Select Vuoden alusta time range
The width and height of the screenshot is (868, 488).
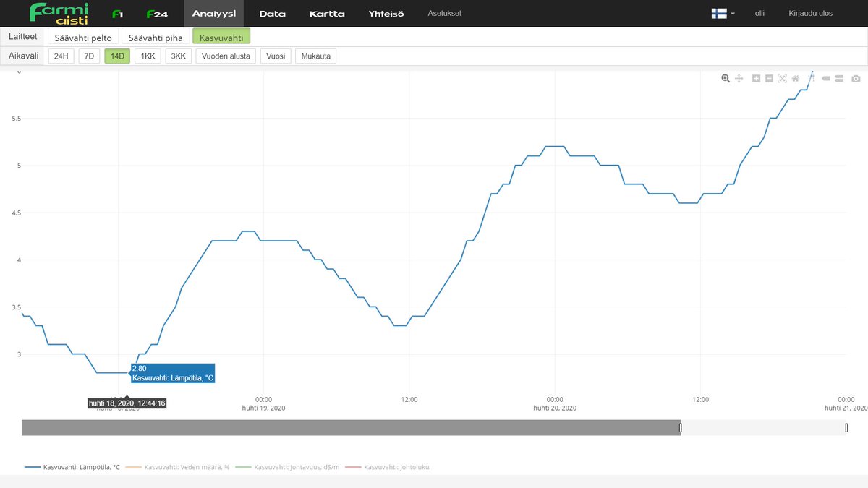tap(226, 56)
